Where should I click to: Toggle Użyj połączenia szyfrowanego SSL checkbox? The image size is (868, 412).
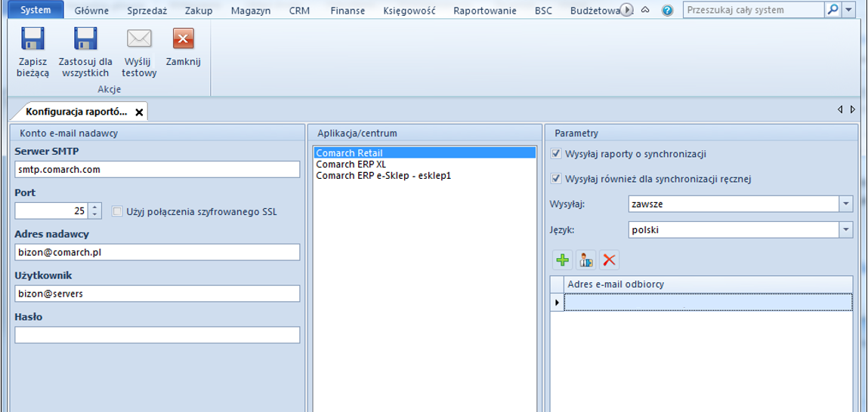[x=117, y=211]
